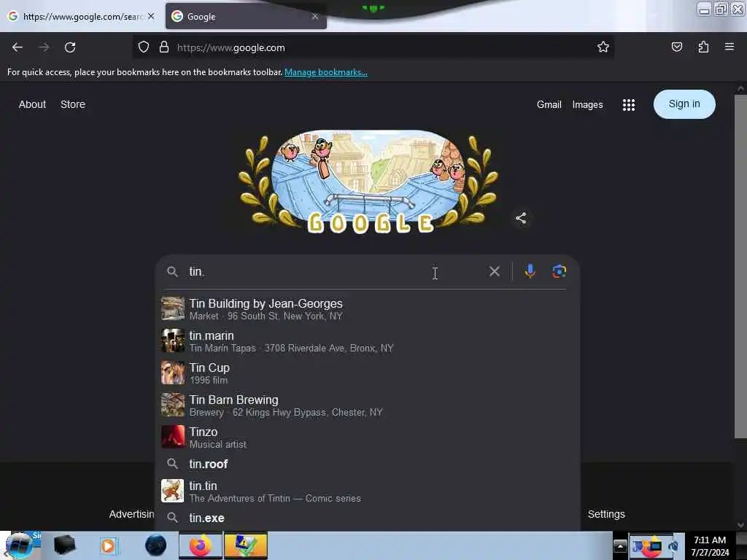Click into the search box containing tin.
The width and height of the screenshot is (747, 560).
pos(333,271)
